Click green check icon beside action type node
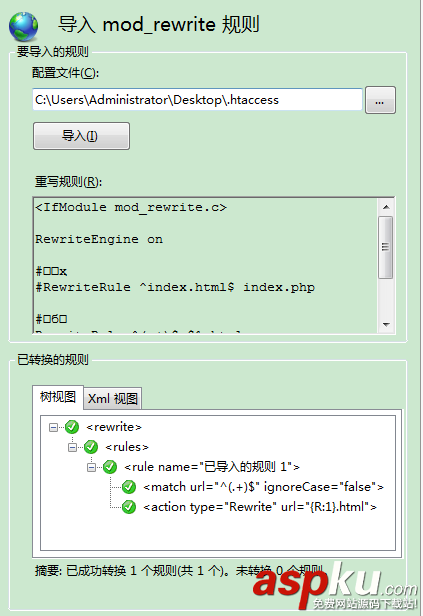The width and height of the screenshot is (423, 616). pos(129,507)
